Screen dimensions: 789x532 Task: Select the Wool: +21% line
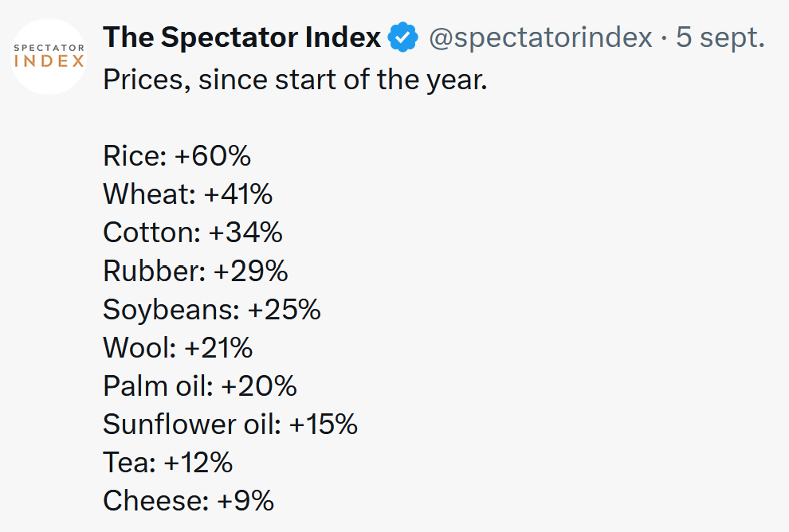(177, 347)
